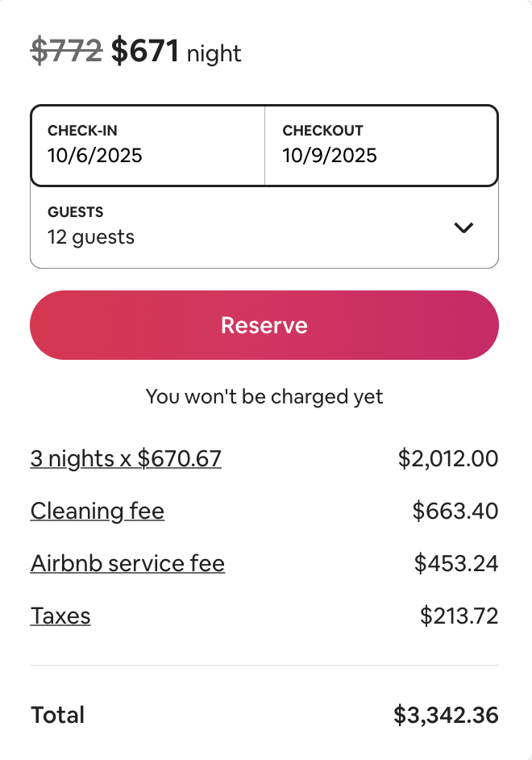532x760 pixels.
Task: Open the 12 guests selector
Action: pyautogui.click(x=91, y=237)
